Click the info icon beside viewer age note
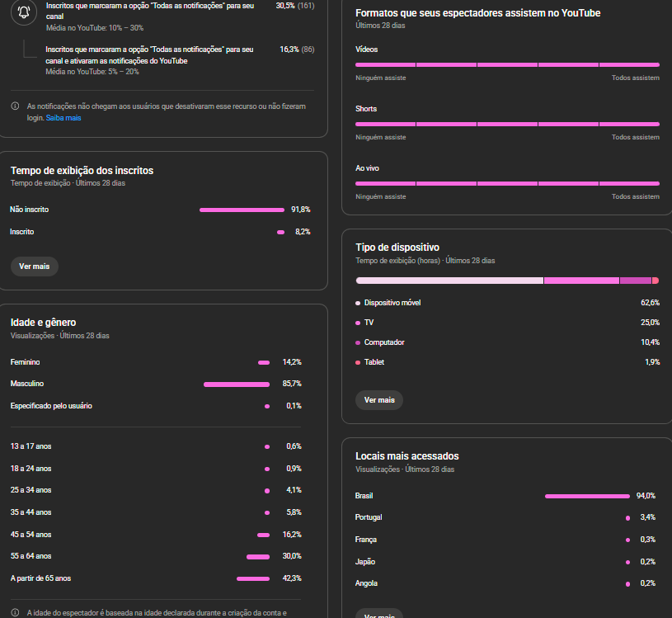This screenshot has width=672, height=618. (16, 613)
